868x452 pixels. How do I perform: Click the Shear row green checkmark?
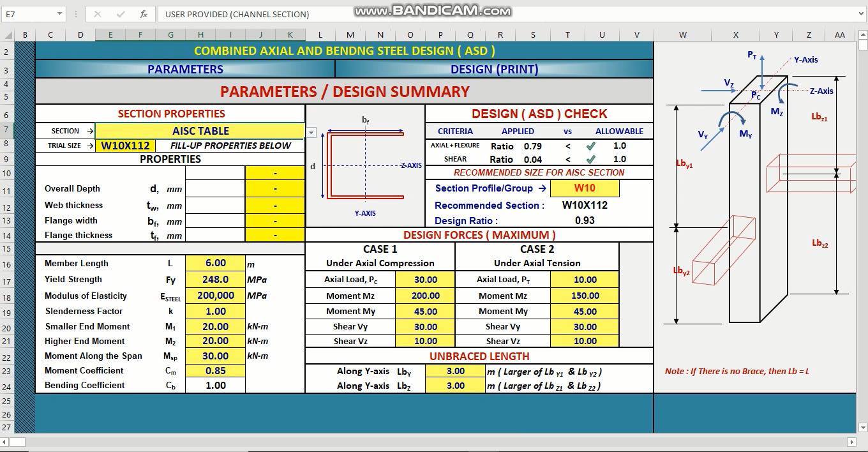pos(590,160)
